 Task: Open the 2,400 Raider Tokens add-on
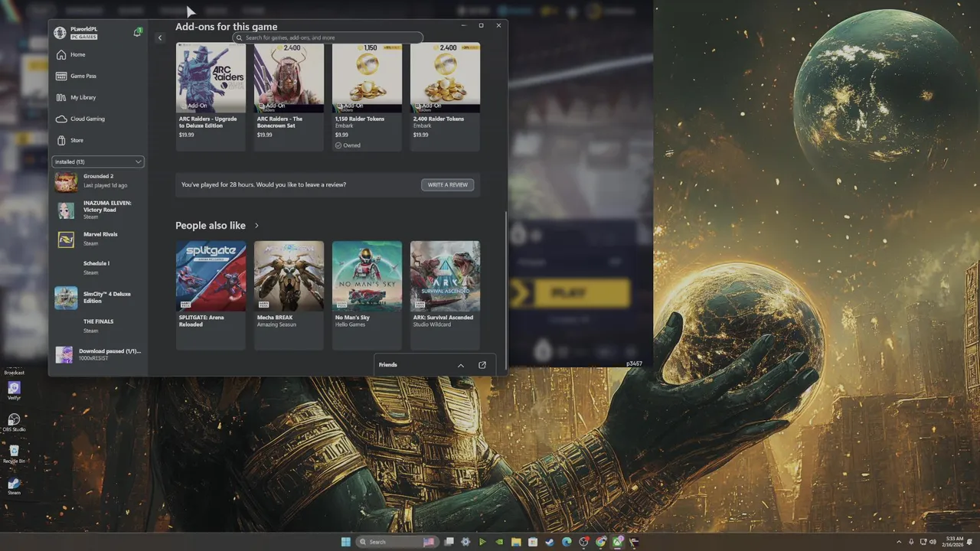click(445, 96)
